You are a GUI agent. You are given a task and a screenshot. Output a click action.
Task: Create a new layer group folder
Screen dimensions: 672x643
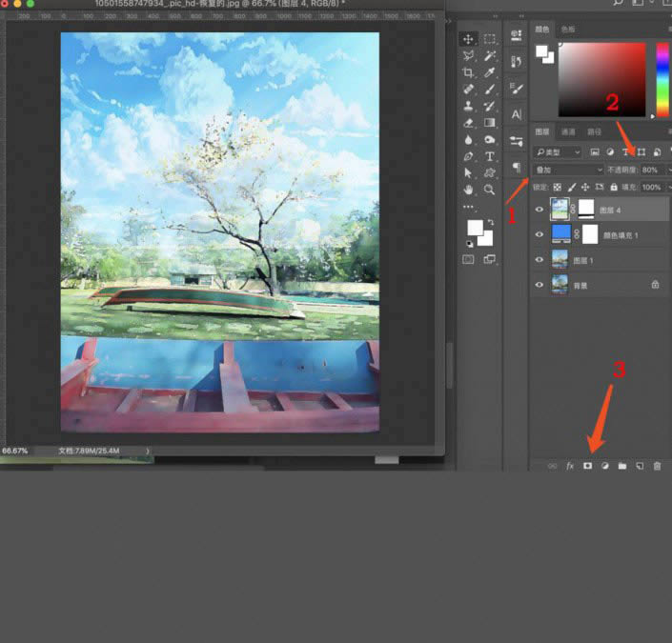pyautogui.click(x=622, y=466)
